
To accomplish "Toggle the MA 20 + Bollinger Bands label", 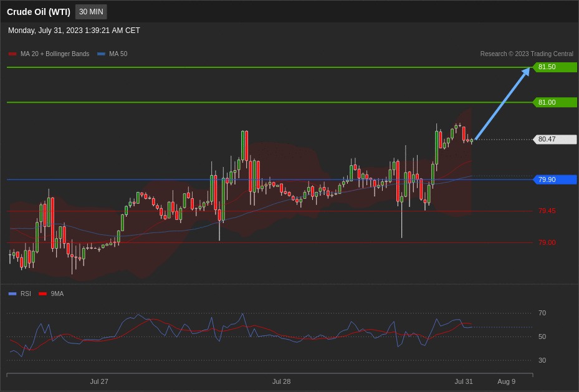I will pyautogui.click(x=55, y=54).
